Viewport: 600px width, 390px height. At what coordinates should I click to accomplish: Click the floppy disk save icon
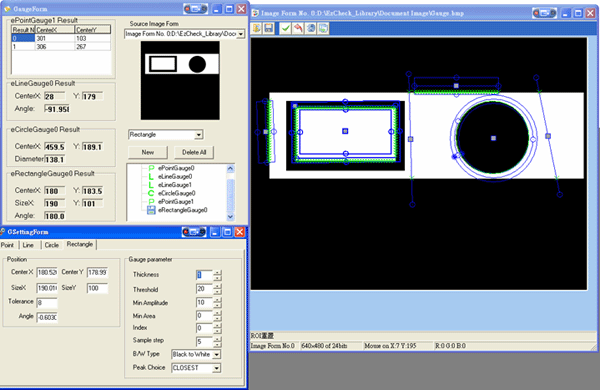(x=269, y=28)
